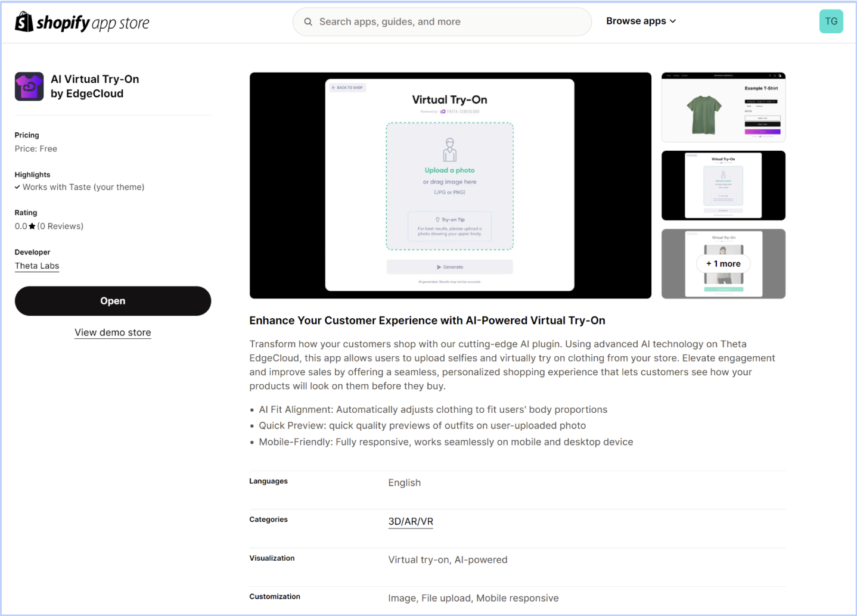The image size is (857, 616).
Task: Click the Highlights checkmark icon
Action: [x=17, y=187]
